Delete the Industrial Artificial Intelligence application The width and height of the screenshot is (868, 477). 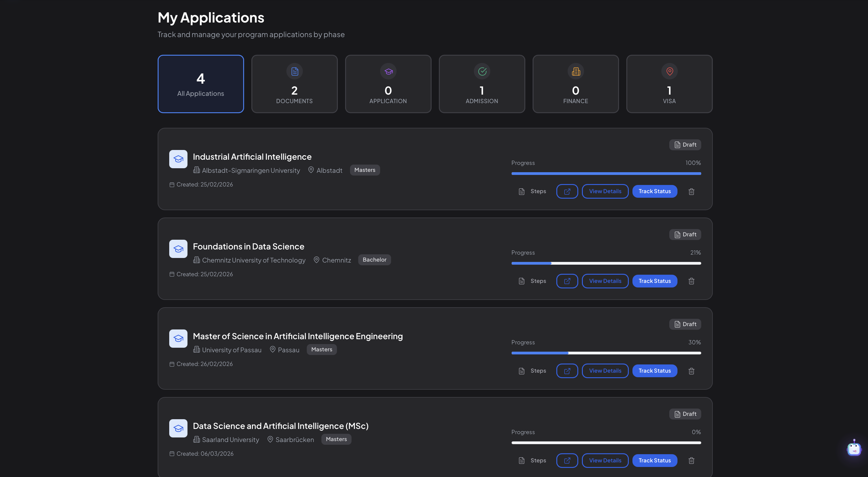click(x=691, y=191)
